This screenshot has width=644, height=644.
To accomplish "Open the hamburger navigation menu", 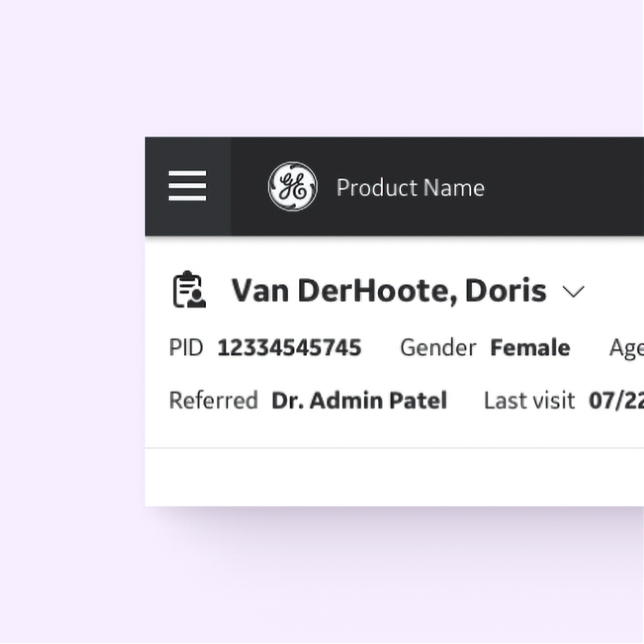I will 188,186.
